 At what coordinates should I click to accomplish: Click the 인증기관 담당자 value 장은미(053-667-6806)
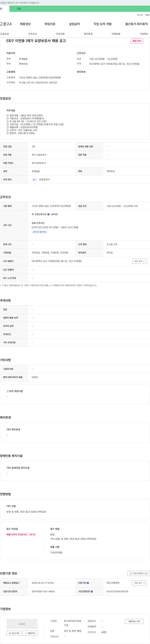tap(43, 592)
